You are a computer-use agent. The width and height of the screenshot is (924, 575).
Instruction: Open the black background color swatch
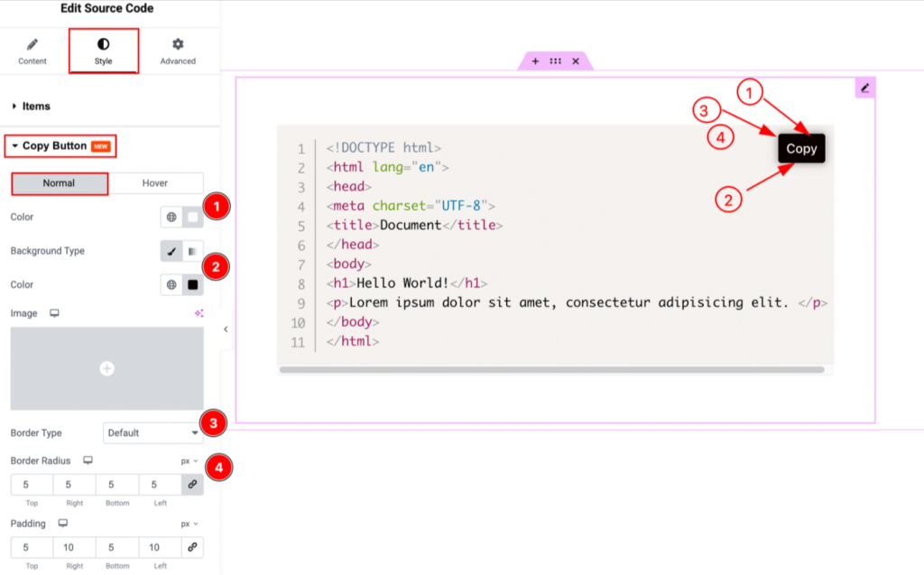point(191,284)
